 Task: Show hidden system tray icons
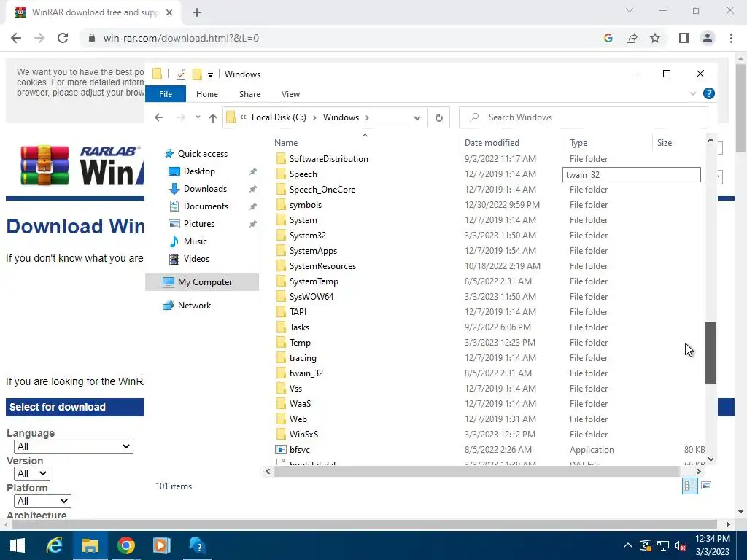coord(628,545)
